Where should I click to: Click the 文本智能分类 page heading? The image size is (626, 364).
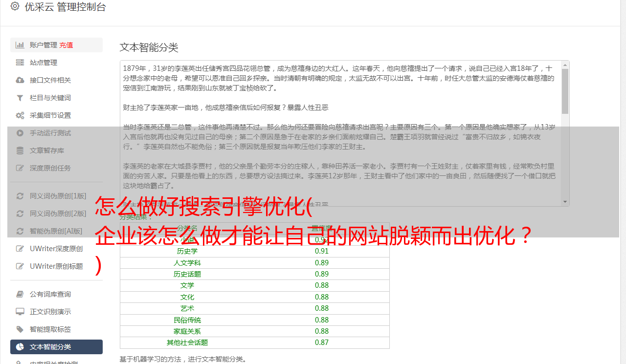point(149,47)
